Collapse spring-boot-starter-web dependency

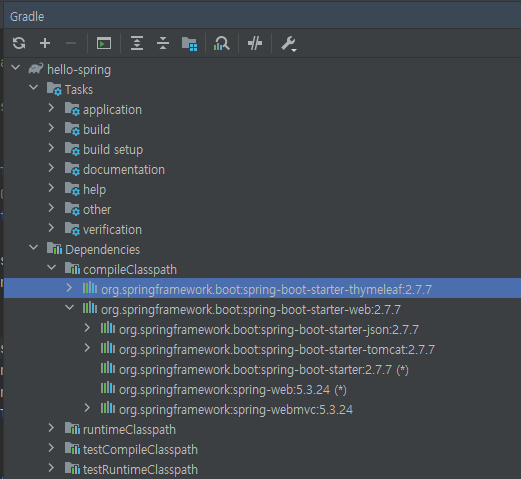coord(69,308)
